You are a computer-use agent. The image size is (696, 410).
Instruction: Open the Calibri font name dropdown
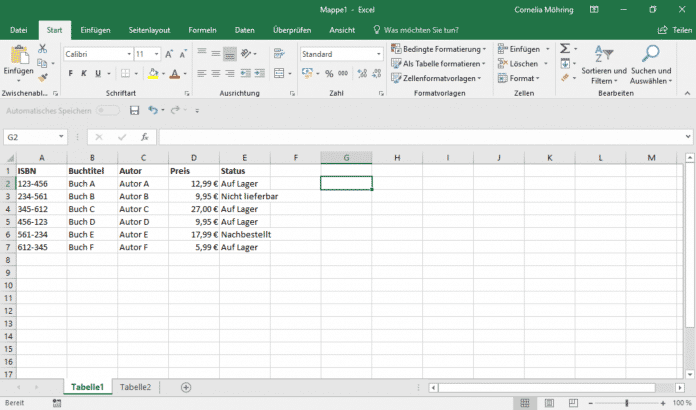click(129, 54)
